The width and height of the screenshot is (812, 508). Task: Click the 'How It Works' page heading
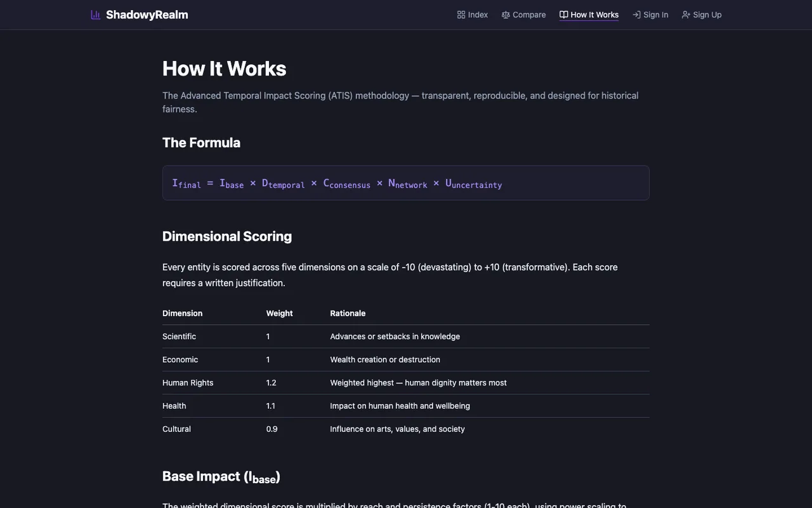tap(225, 69)
